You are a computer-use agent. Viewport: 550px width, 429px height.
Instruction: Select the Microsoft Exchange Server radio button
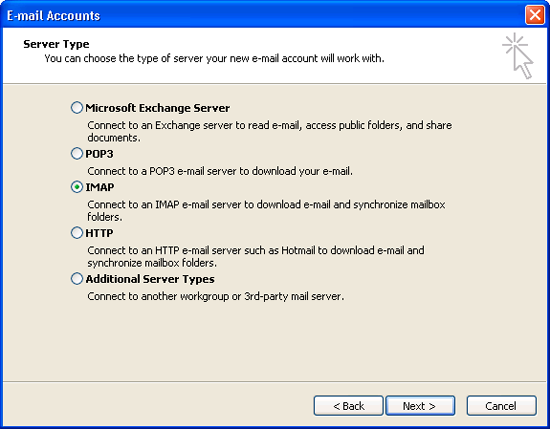coord(76,108)
